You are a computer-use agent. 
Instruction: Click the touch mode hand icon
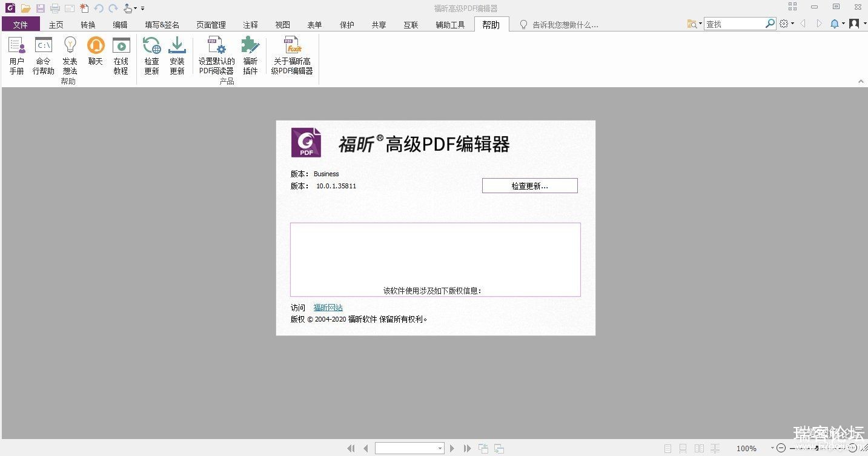(x=128, y=8)
